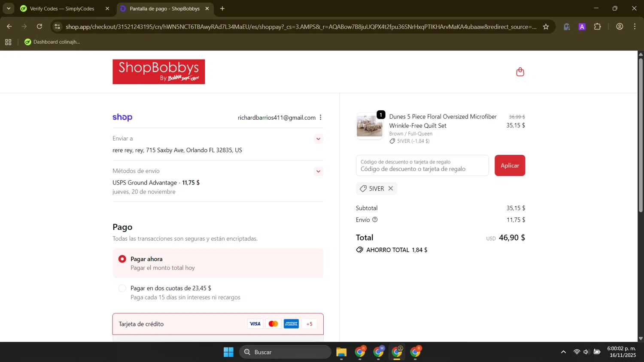This screenshot has width=644, height=362.
Task: Click the Windows taskbar Buscar search box
Action: [285, 352]
